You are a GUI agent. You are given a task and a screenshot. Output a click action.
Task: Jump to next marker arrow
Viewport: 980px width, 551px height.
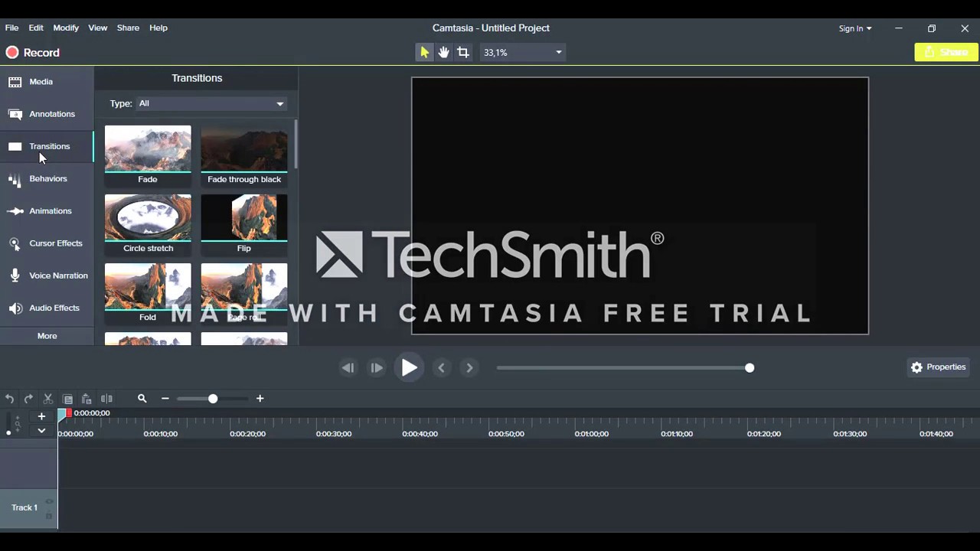pos(469,368)
